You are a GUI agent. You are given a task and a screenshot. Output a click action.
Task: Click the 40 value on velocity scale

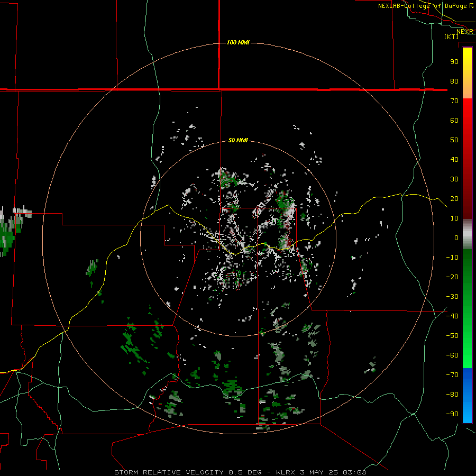454,160
